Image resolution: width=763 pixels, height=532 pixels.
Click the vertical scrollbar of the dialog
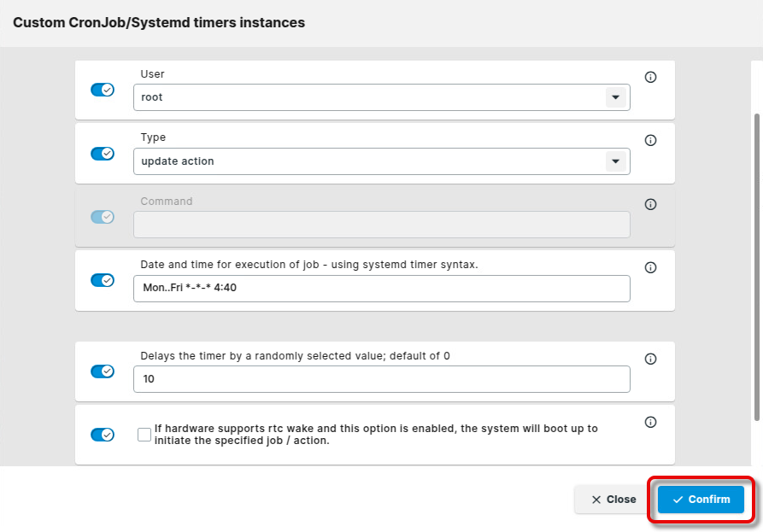756,265
